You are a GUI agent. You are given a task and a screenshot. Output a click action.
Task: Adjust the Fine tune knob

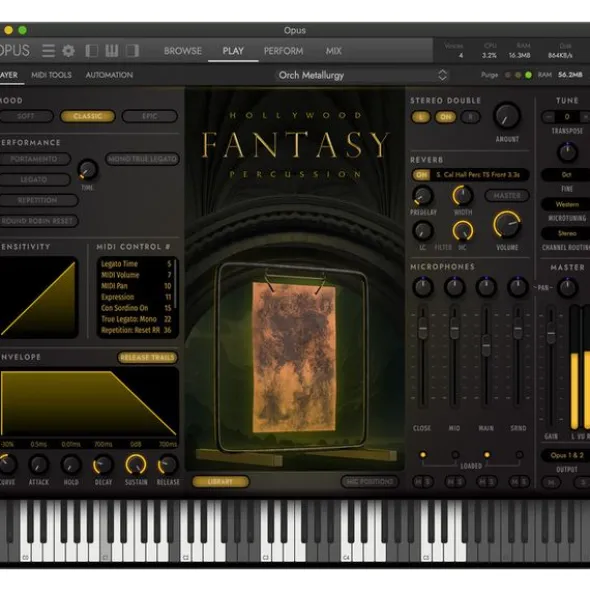point(567,152)
